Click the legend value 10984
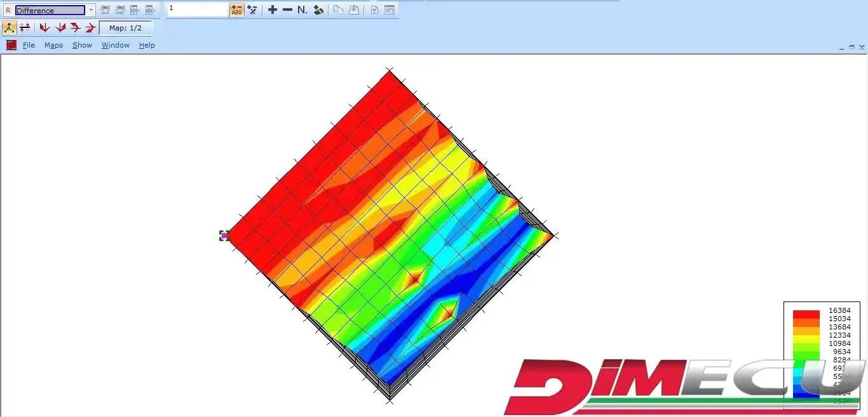Image resolution: width=868 pixels, height=417 pixels. click(x=839, y=343)
